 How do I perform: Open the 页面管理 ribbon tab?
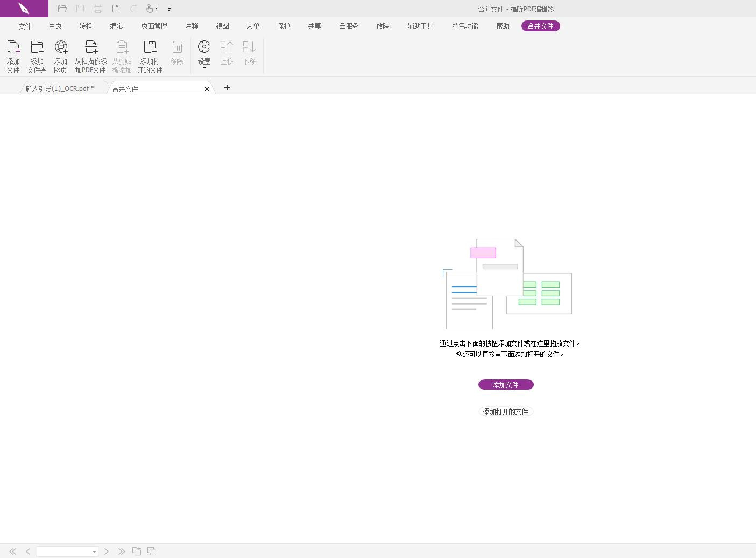[154, 26]
